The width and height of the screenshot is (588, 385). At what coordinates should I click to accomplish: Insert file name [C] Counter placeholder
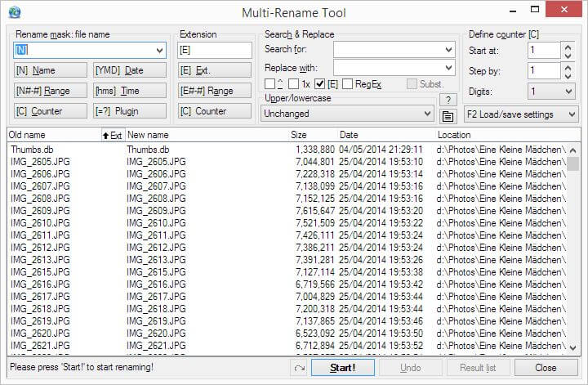pos(51,111)
